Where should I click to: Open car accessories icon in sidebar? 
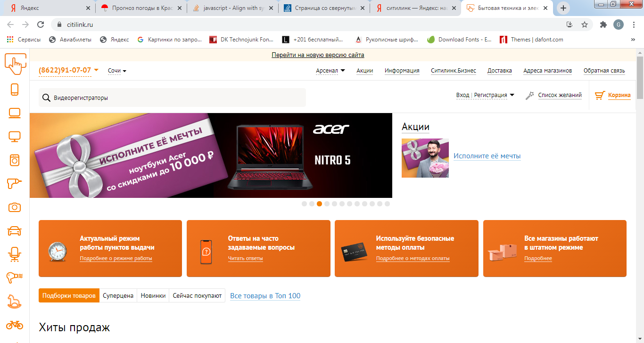[x=15, y=231]
